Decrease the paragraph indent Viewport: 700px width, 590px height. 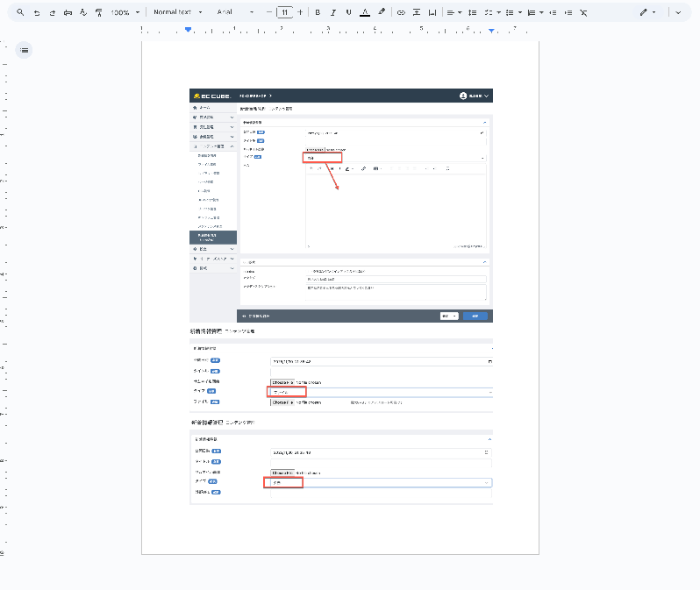[553, 12]
